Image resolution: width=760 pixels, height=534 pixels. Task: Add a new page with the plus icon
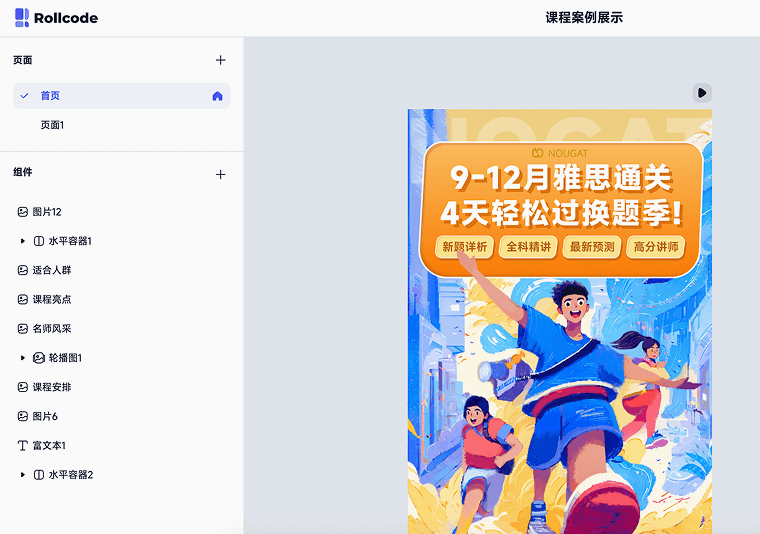click(221, 60)
